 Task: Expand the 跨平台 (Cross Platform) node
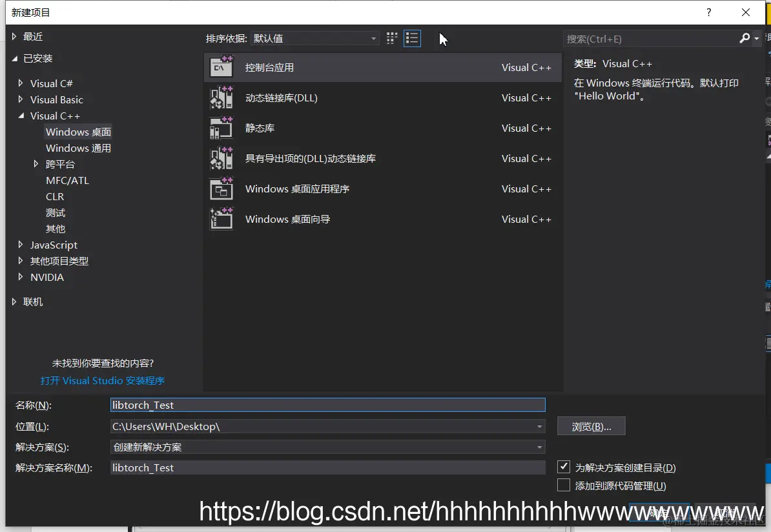click(x=36, y=164)
